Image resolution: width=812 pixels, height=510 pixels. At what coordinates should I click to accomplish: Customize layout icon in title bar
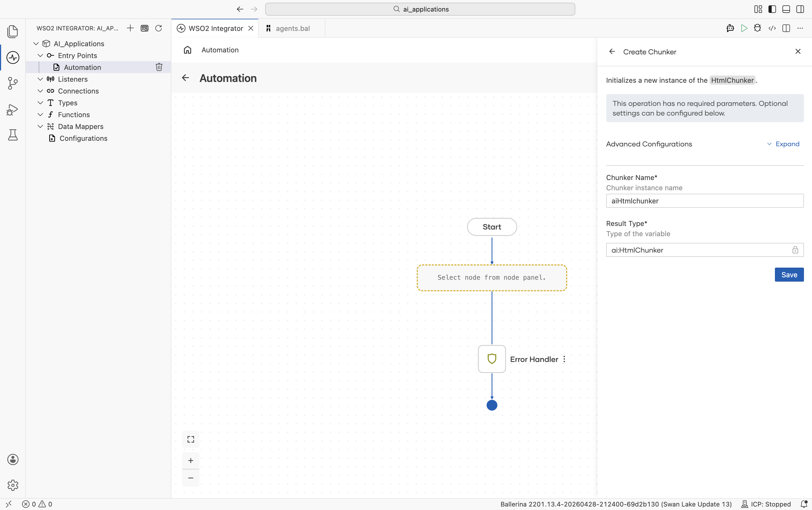758,9
